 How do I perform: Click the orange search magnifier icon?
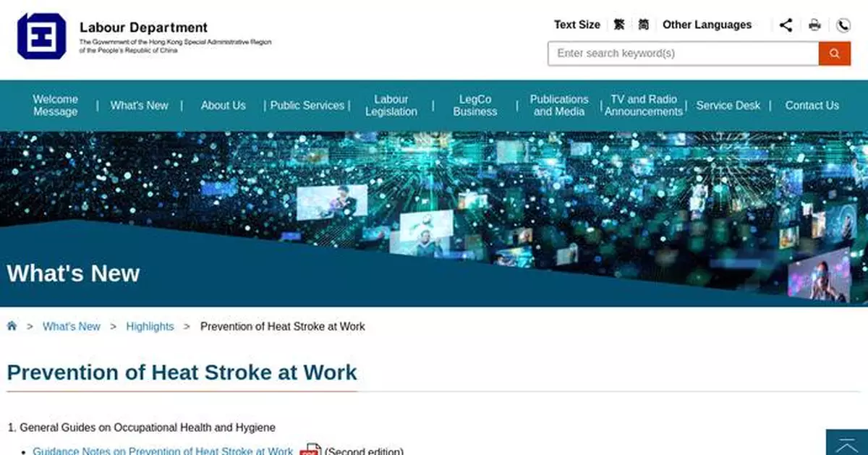(835, 54)
